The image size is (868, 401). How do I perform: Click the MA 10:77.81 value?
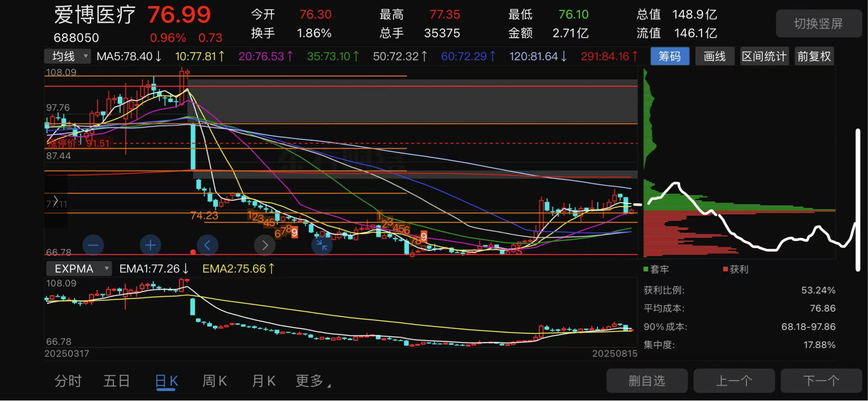tap(199, 56)
